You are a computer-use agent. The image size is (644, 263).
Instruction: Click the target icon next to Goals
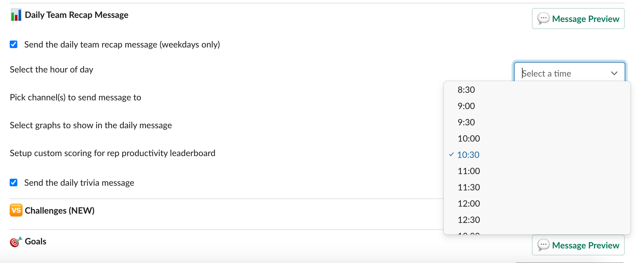tap(16, 241)
